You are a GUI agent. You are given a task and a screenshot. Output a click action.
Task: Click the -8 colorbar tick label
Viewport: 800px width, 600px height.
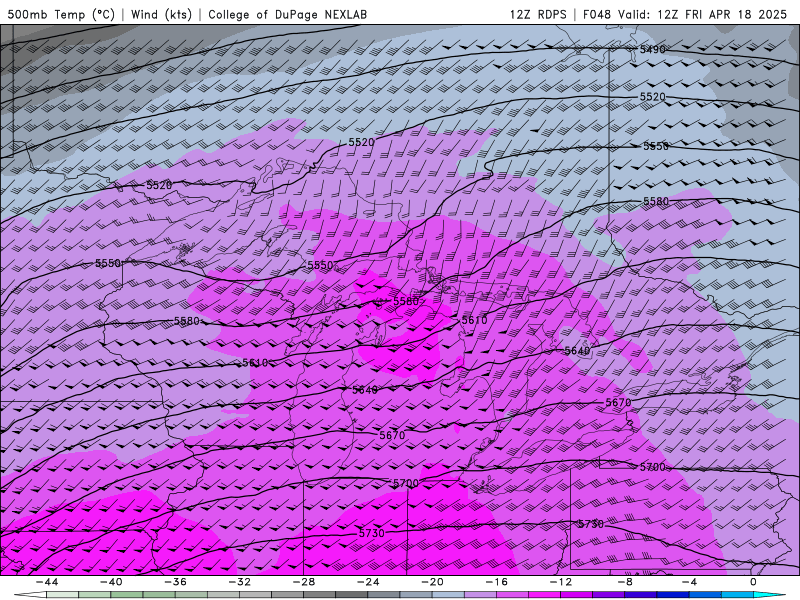tap(625, 582)
